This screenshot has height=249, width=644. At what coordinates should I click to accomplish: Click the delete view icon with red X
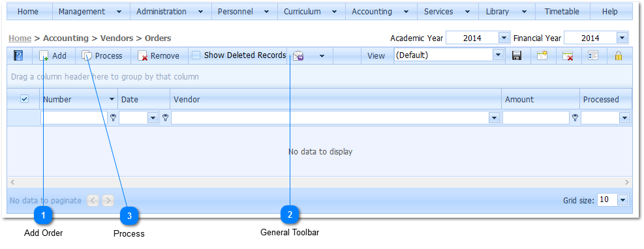pyautogui.click(x=568, y=56)
